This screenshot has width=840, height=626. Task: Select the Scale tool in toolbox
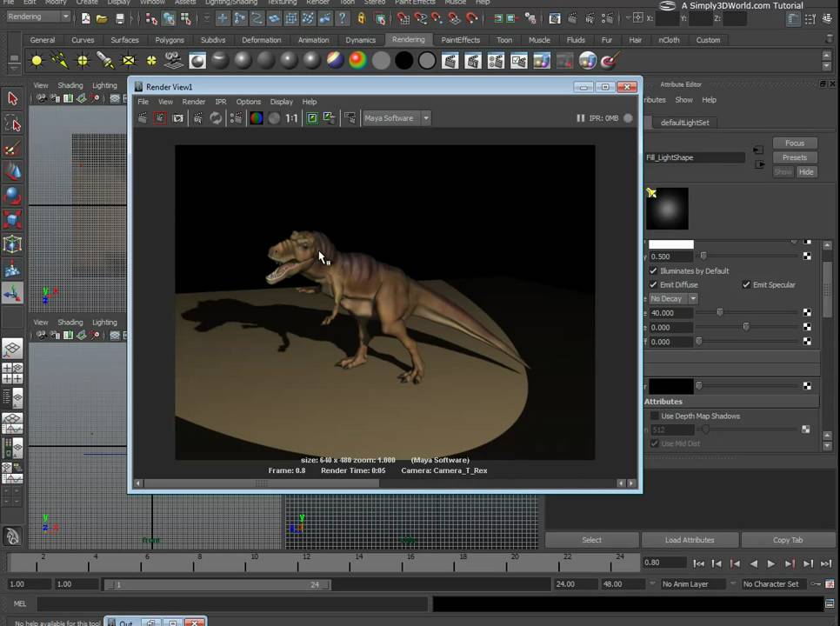click(12, 220)
